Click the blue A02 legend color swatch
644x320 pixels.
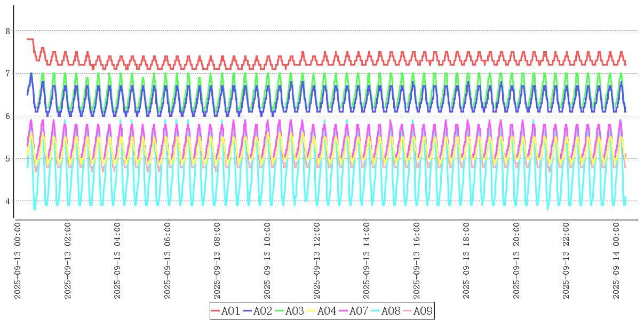(x=248, y=311)
